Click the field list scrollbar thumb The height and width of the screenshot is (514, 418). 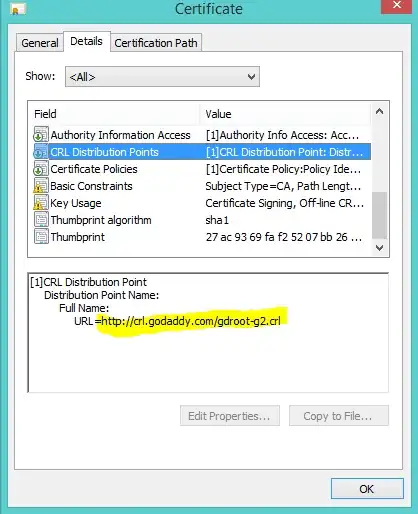(379, 215)
